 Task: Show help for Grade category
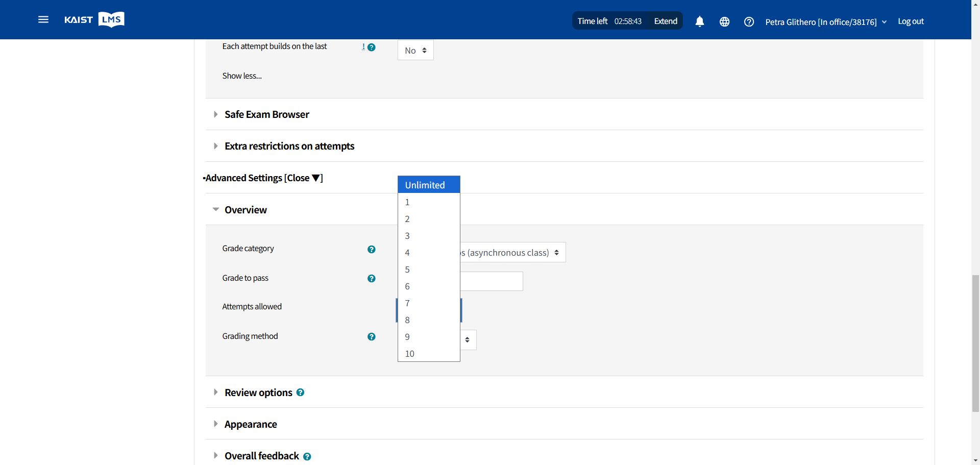[372, 249]
